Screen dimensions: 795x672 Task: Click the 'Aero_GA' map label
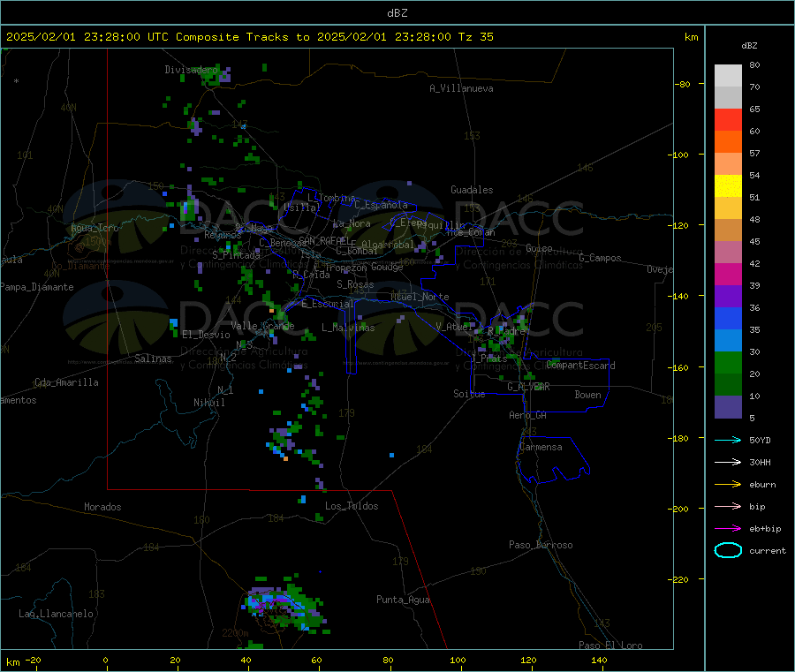[527, 415]
